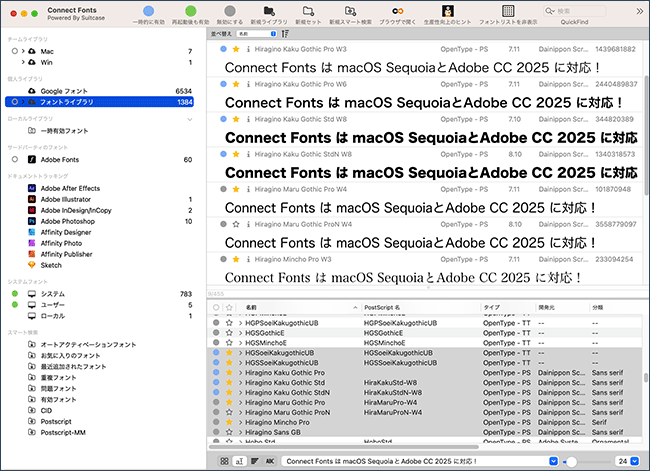Open the font size 24 dropdown

pyautogui.click(x=634, y=461)
